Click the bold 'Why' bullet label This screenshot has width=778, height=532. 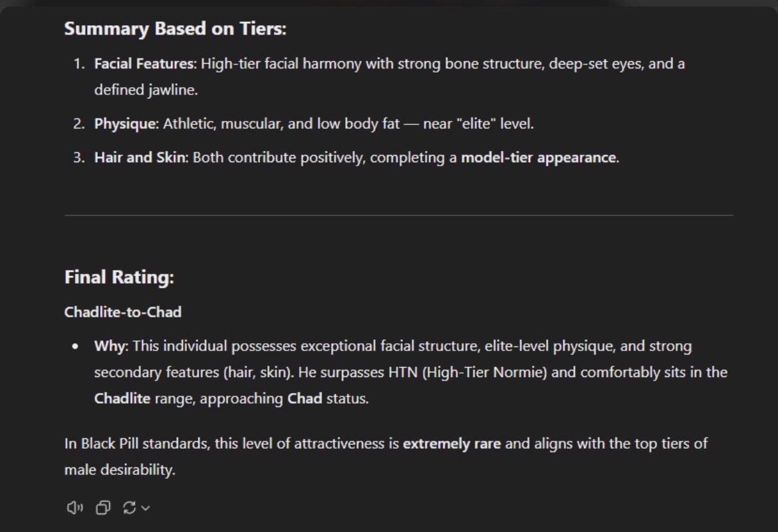(109, 346)
